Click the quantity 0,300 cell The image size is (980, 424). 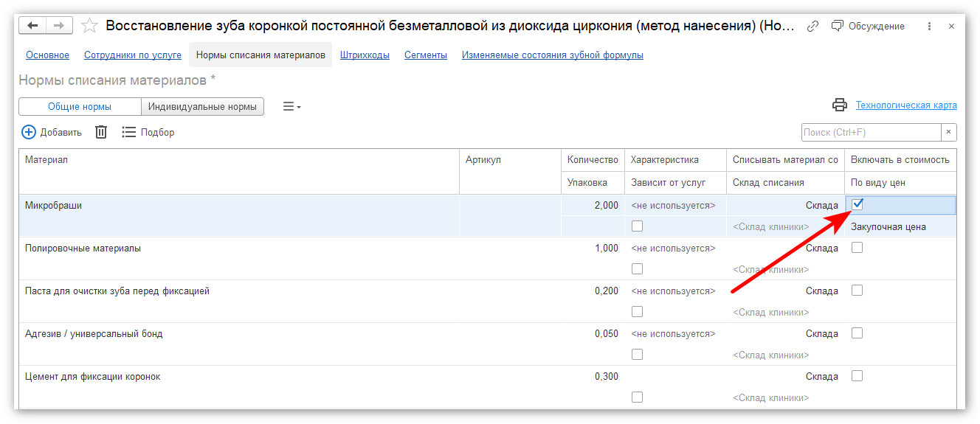click(x=593, y=377)
